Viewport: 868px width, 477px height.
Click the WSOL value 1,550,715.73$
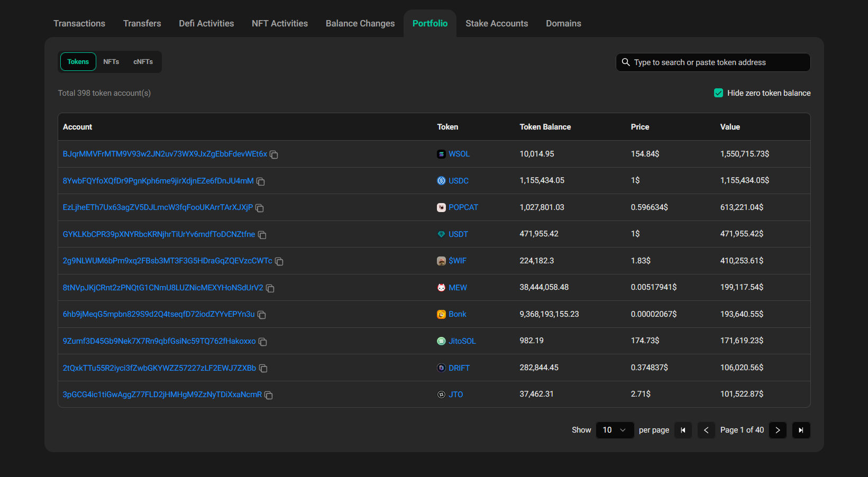(x=745, y=154)
